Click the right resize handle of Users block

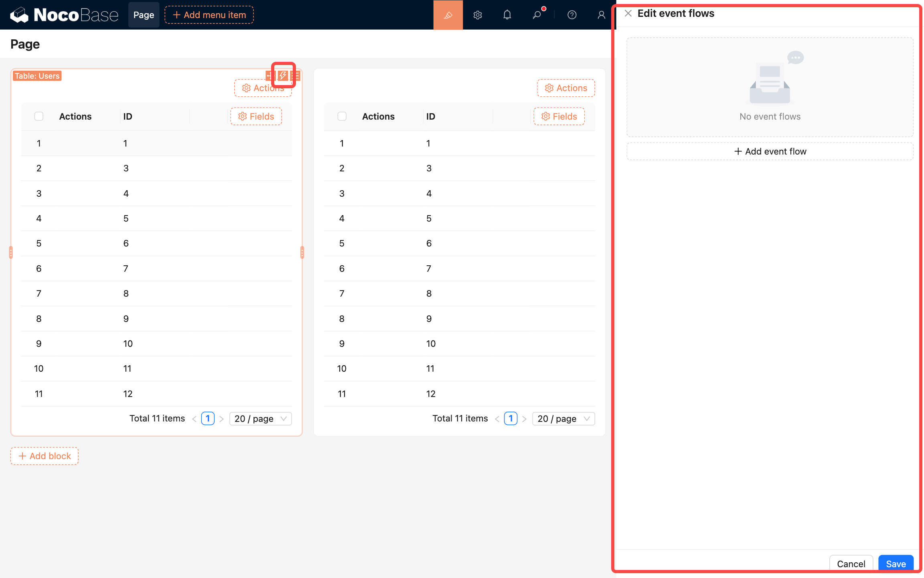click(302, 252)
